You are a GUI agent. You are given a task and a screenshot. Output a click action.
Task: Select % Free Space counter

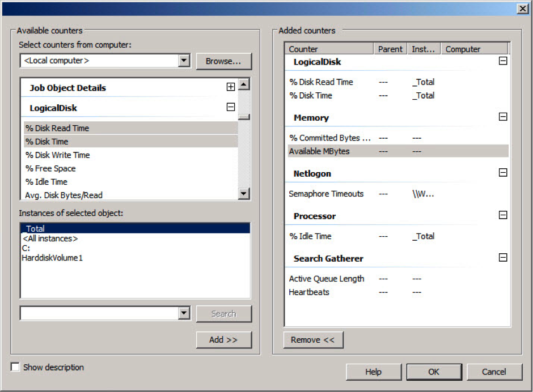(50, 168)
